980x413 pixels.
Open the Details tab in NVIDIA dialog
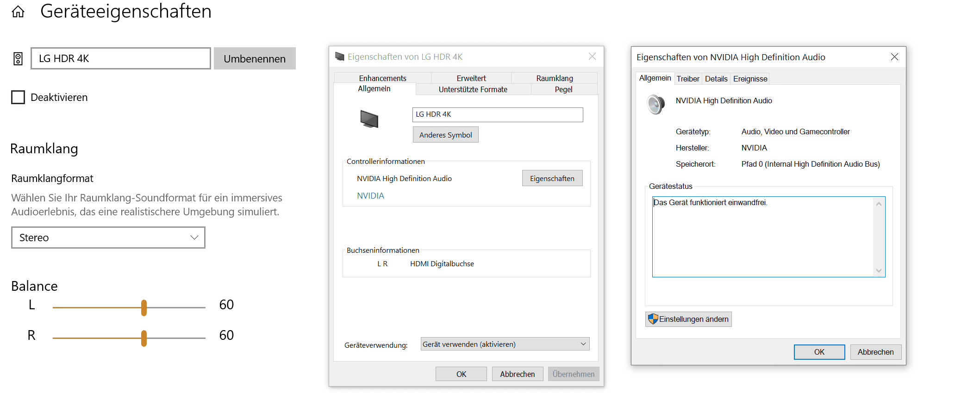point(716,79)
